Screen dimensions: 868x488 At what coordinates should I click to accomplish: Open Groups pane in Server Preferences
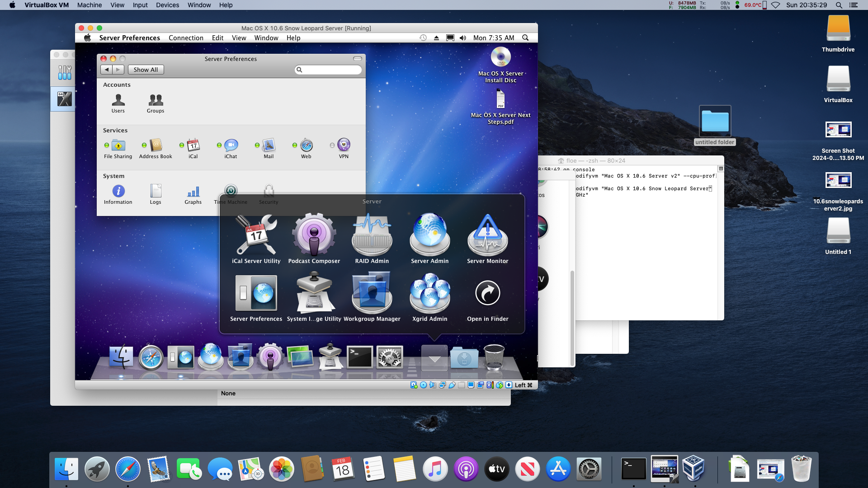click(156, 103)
